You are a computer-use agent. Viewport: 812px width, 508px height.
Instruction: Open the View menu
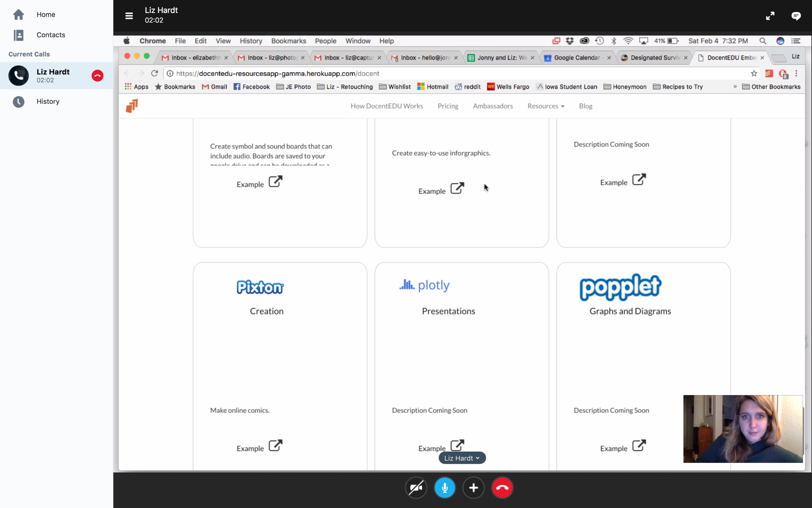[x=223, y=41]
